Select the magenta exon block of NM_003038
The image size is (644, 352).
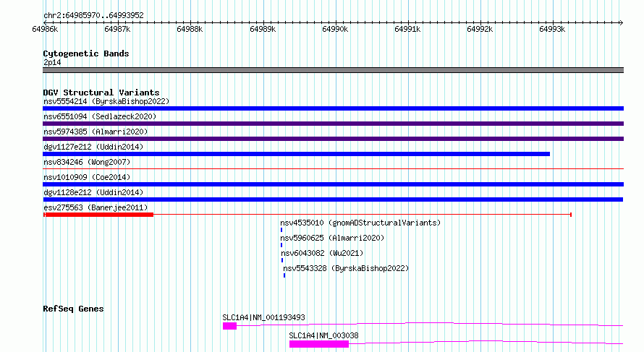pyautogui.click(x=319, y=344)
